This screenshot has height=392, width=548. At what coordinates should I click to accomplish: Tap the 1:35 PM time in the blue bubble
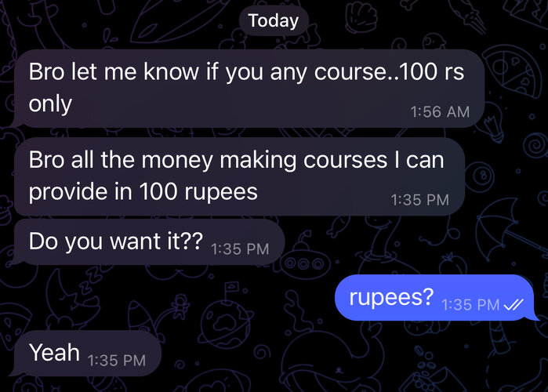[x=470, y=305]
